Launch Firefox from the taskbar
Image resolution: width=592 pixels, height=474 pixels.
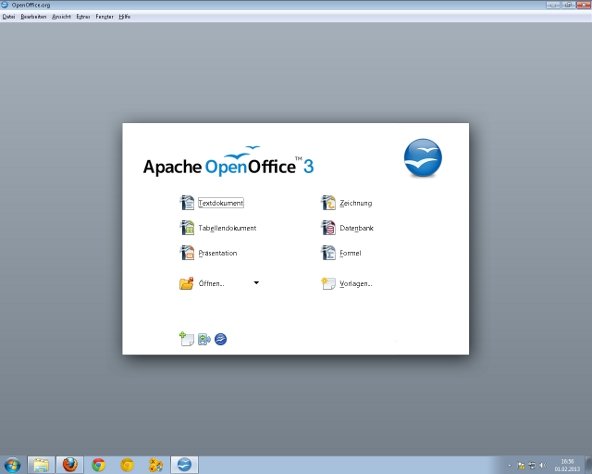tap(70, 465)
